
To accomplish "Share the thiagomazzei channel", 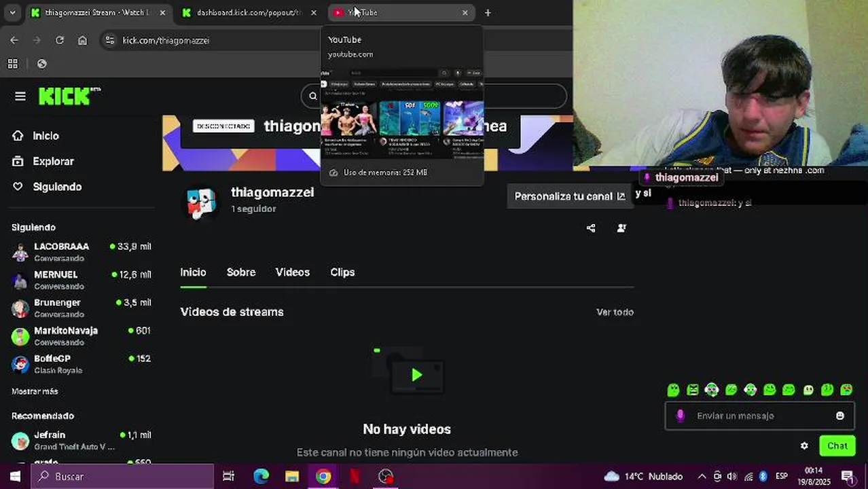I will (591, 228).
